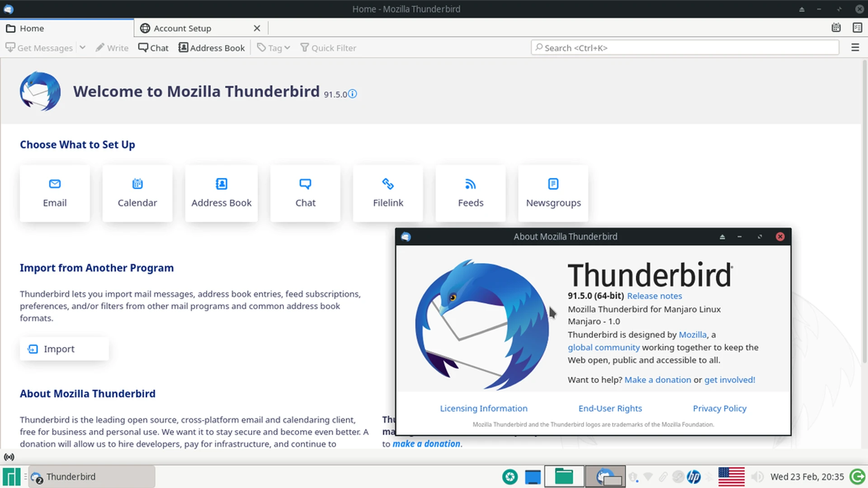Click the Steam tray icon
868x488 pixels.
click(x=678, y=477)
